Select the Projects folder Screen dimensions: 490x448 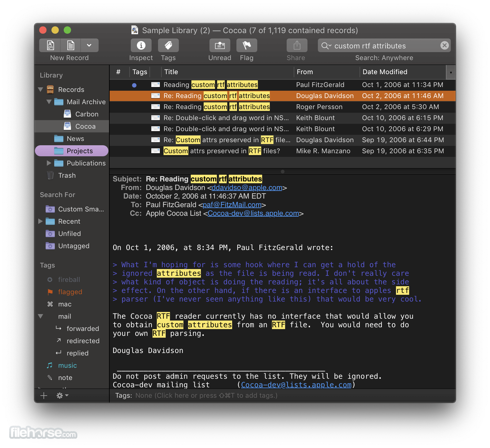coord(72,151)
